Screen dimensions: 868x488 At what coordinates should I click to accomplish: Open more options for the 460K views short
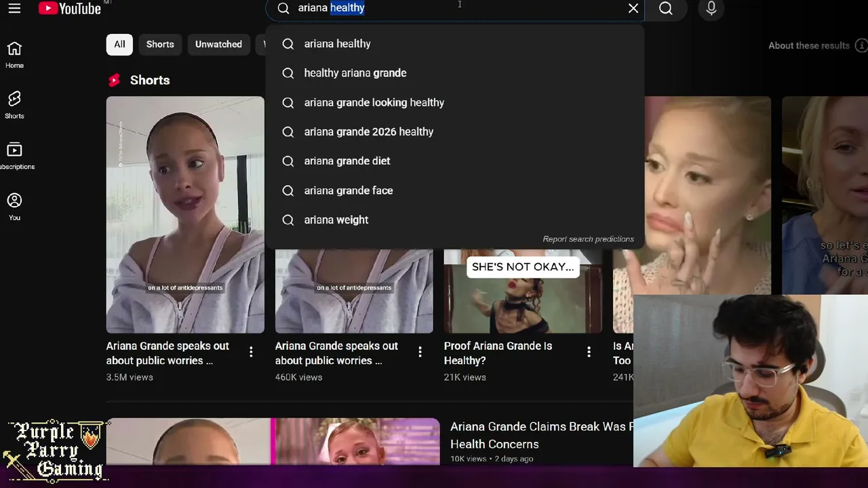pyautogui.click(x=420, y=352)
